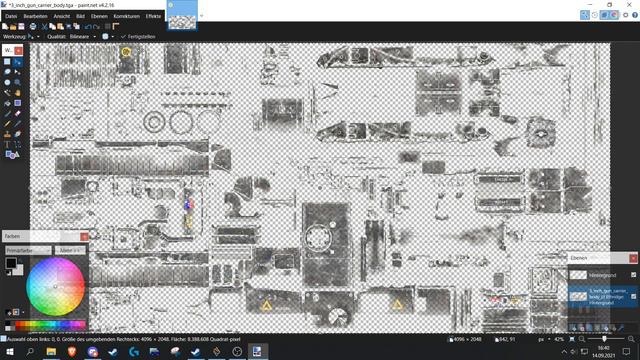Select the Shapes tool
This screenshot has height=360, width=640.
[x=12, y=154]
